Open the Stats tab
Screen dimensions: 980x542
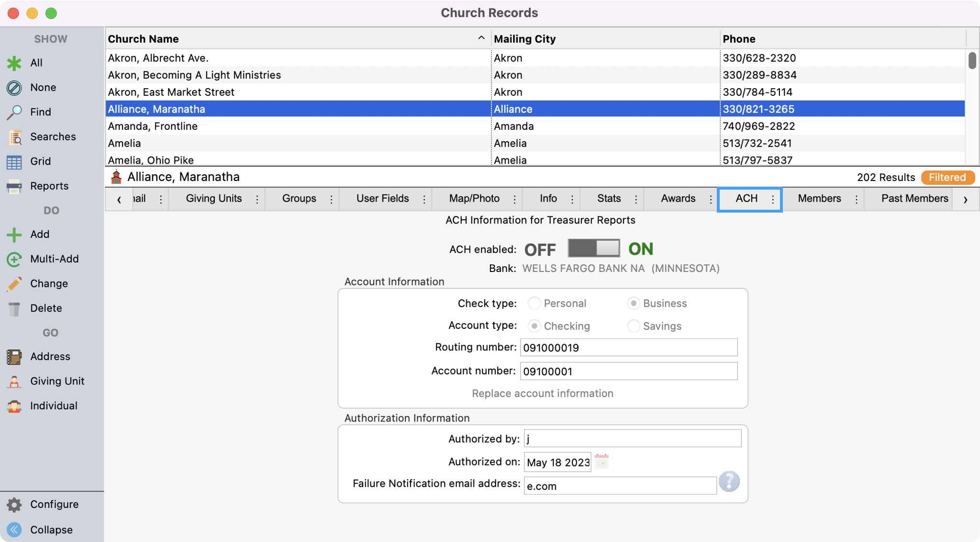tap(608, 198)
